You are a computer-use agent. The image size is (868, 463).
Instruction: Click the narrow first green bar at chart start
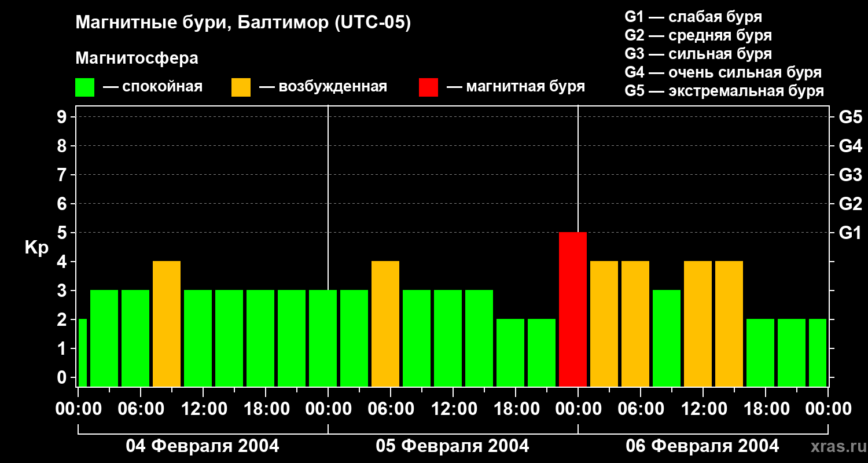pos(82,352)
